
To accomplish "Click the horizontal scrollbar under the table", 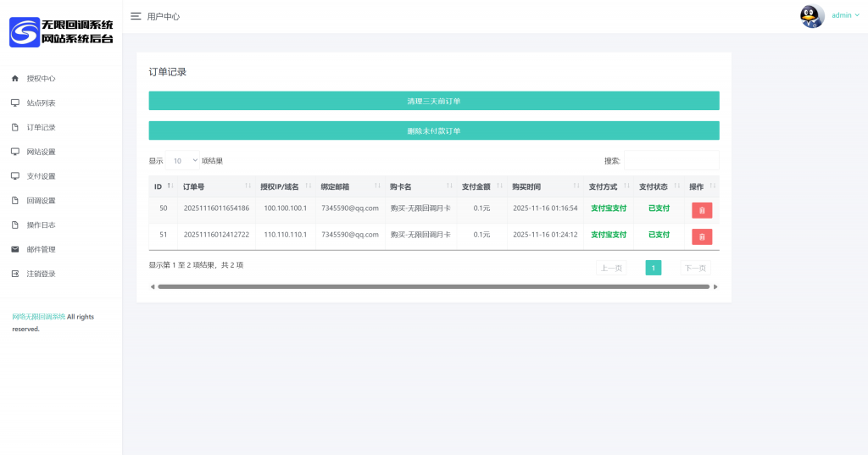I will click(x=433, y=287).
